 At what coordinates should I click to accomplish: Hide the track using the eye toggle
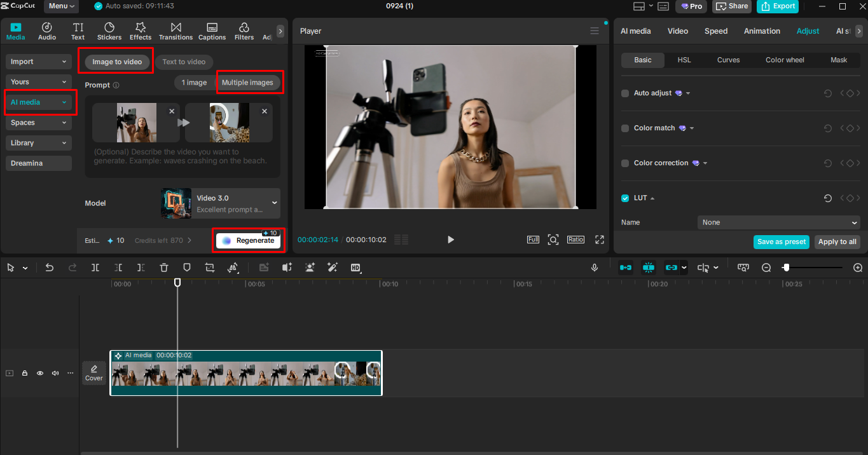(39, 373)
